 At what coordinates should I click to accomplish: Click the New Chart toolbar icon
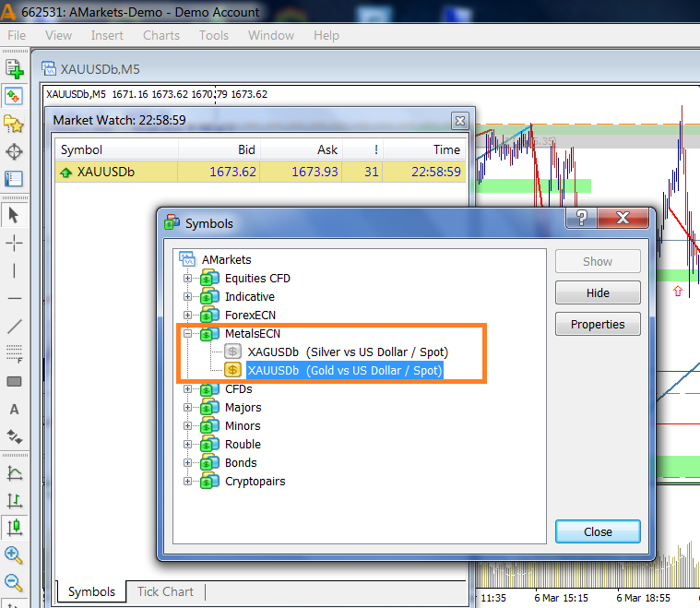tap(14, 69)
